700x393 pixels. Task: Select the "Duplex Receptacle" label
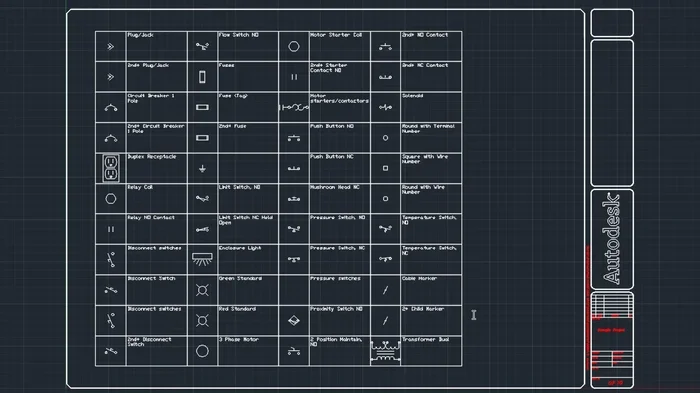pyautogui.click(x=152, y=157)
